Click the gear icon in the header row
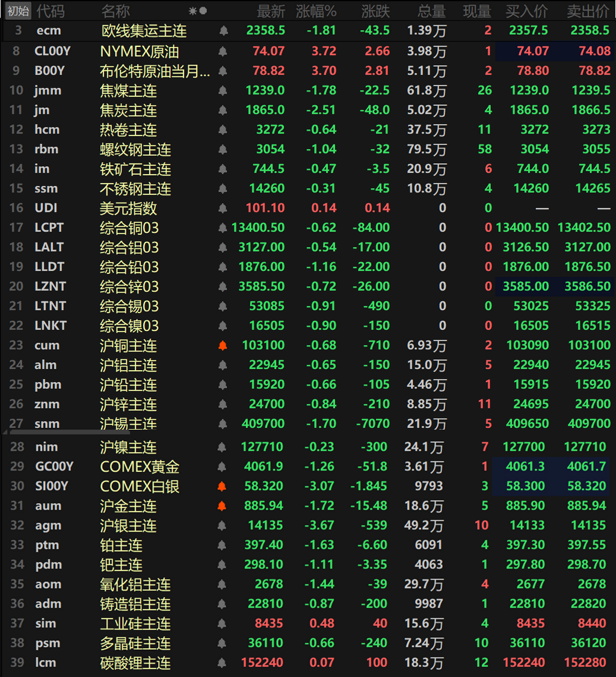The height and width of the screenshot is (677, 616). [x=192, y=11]
